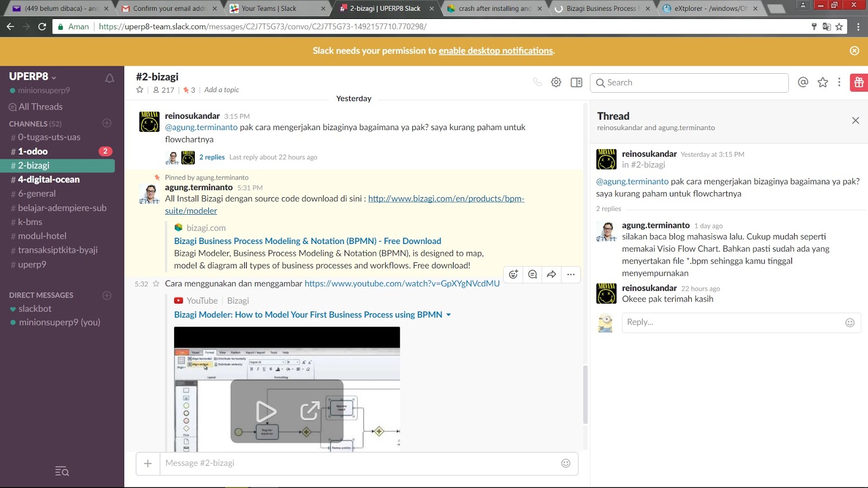Open the UPERP8 team menu
The height and width of the screenshot is (488, 868).
[33, 76]
